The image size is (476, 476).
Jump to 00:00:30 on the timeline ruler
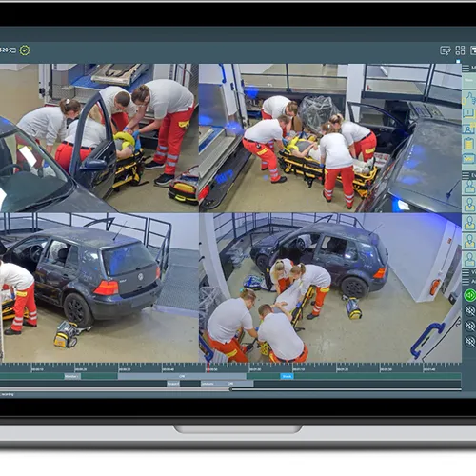pyautogui.click(x=125, y=369)
